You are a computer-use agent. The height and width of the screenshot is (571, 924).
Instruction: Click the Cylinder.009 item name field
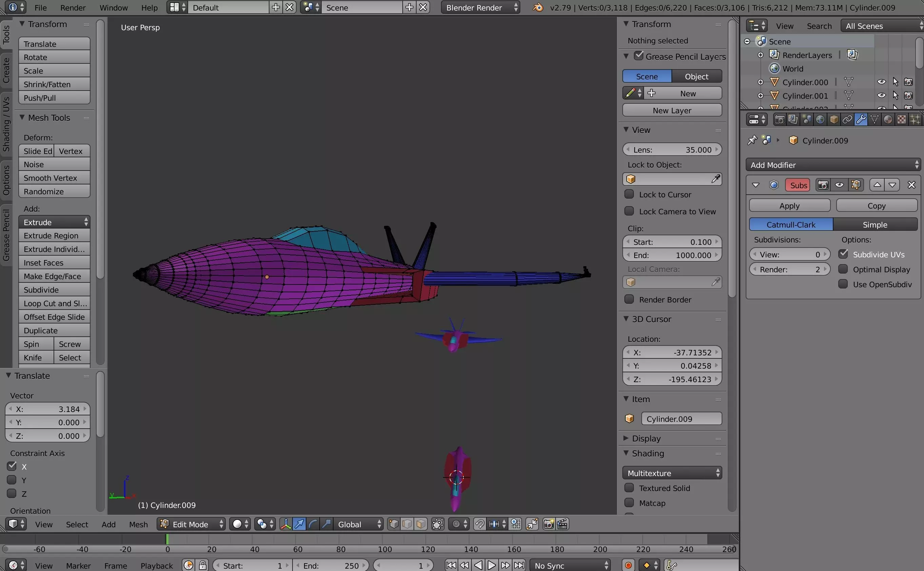click(681, 419)
